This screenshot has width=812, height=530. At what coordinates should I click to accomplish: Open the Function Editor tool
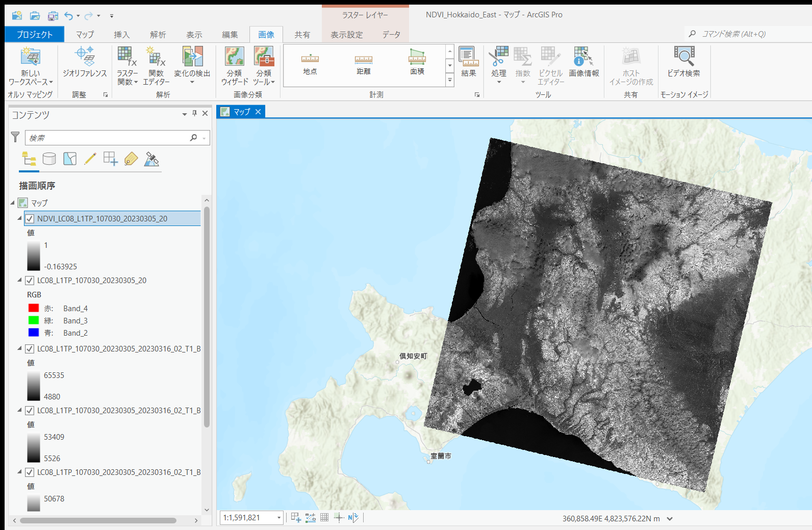pyautogui.click(x=156, y=66)
